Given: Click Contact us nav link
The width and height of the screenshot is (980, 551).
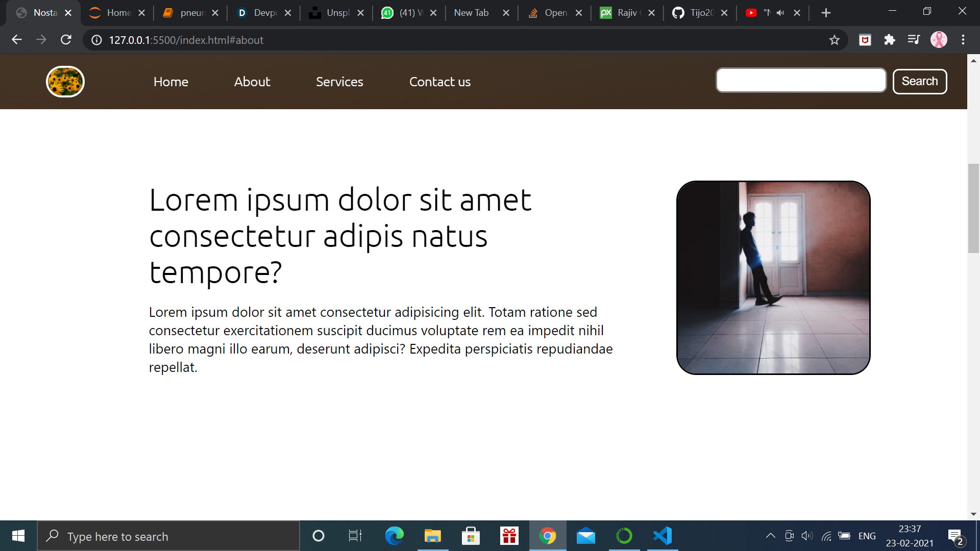Looking at the screenshot, I should coord(440,82).
